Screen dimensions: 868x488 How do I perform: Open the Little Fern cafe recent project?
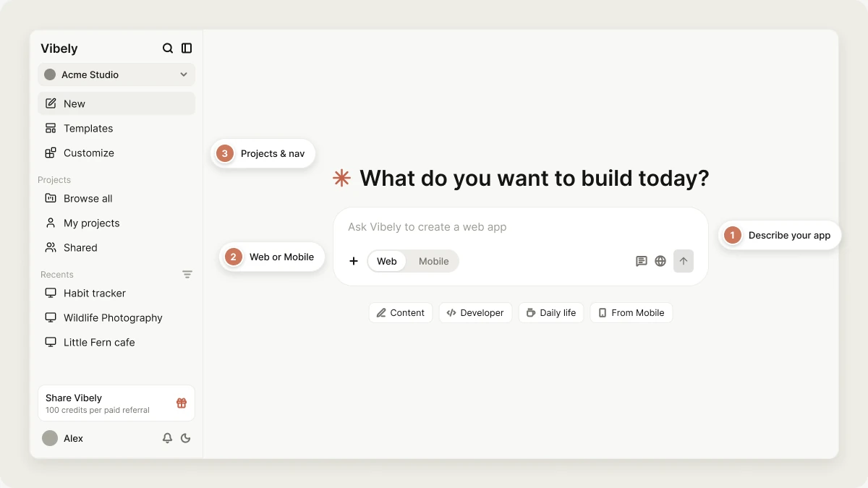point(116,342)
